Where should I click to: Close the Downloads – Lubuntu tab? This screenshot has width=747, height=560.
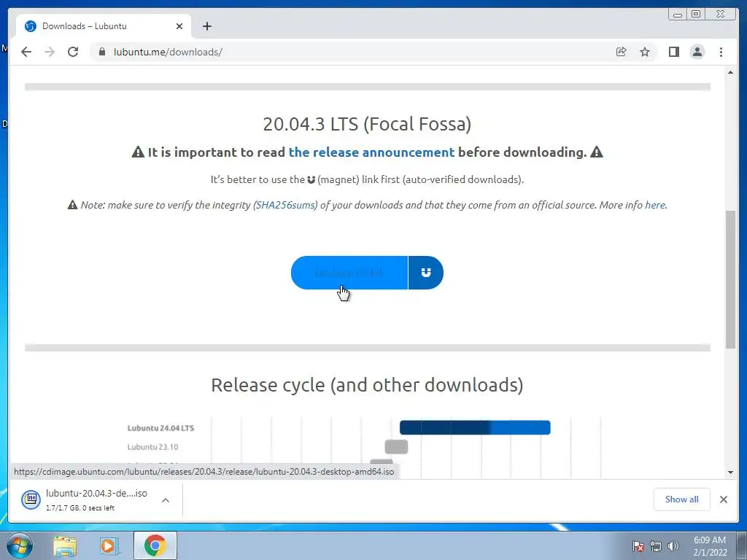click(179, 26)
